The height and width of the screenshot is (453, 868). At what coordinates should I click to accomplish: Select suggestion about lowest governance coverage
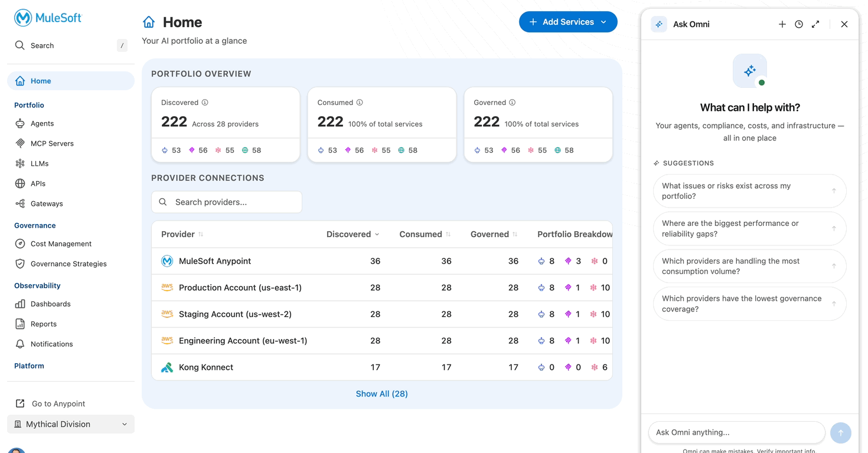749,304
